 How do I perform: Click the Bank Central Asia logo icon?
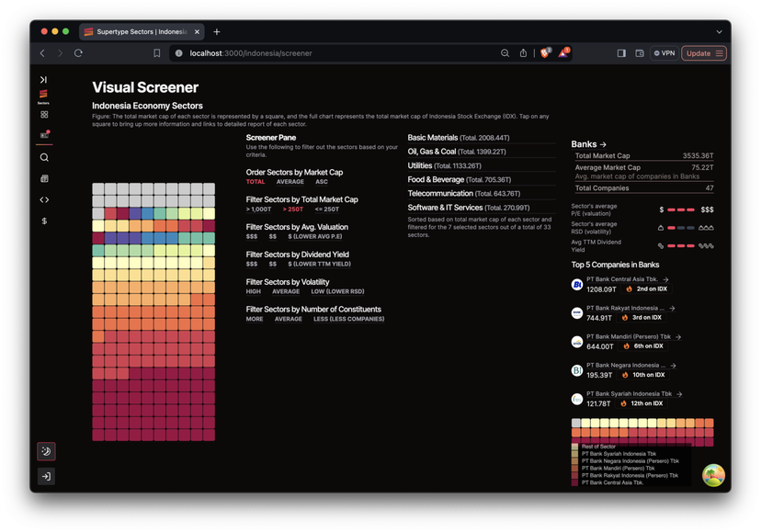click(x=577, y=285)
